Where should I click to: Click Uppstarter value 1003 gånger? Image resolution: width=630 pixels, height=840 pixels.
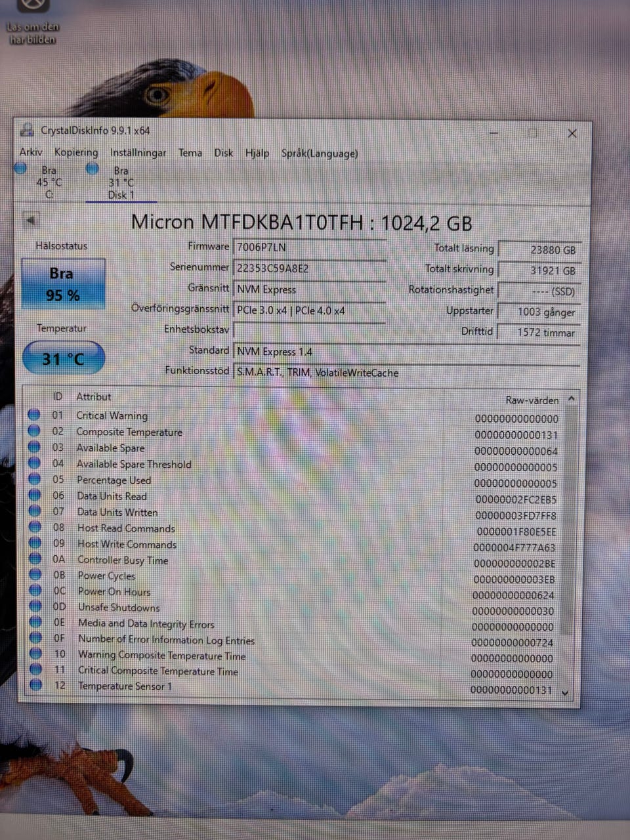(x=539, y=312)
